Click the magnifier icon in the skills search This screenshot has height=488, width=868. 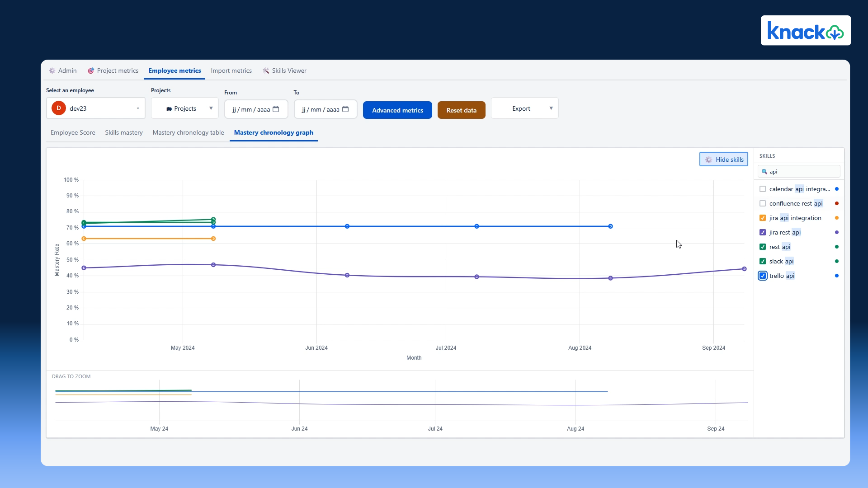[764, 171]
